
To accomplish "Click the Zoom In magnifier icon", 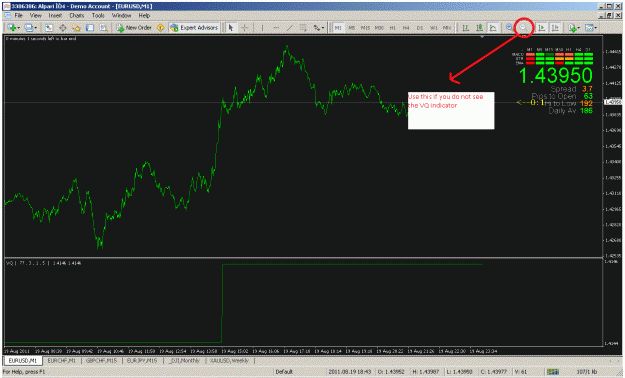I will tap(509, 28).
